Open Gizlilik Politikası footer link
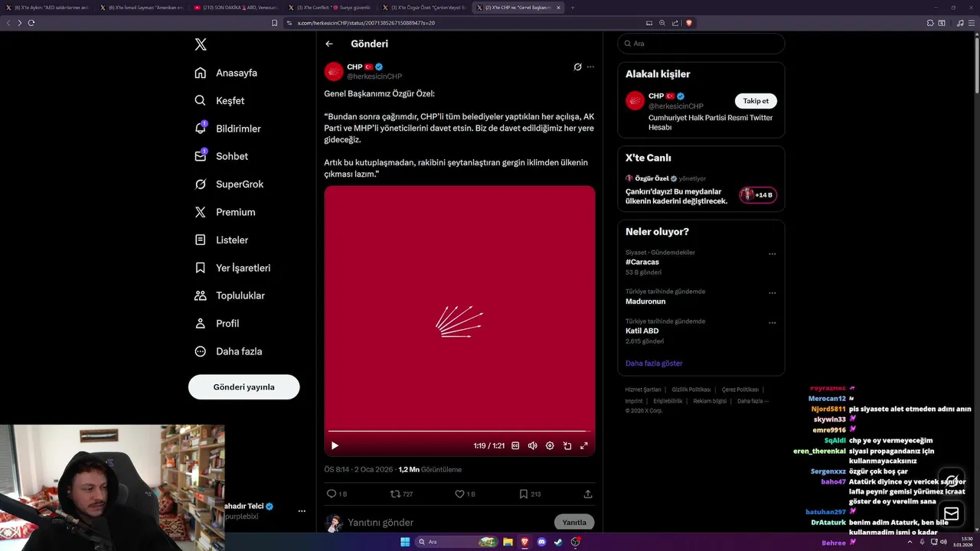Image resolution: width=980 pixels, height=551 pixels. (691, 390)
